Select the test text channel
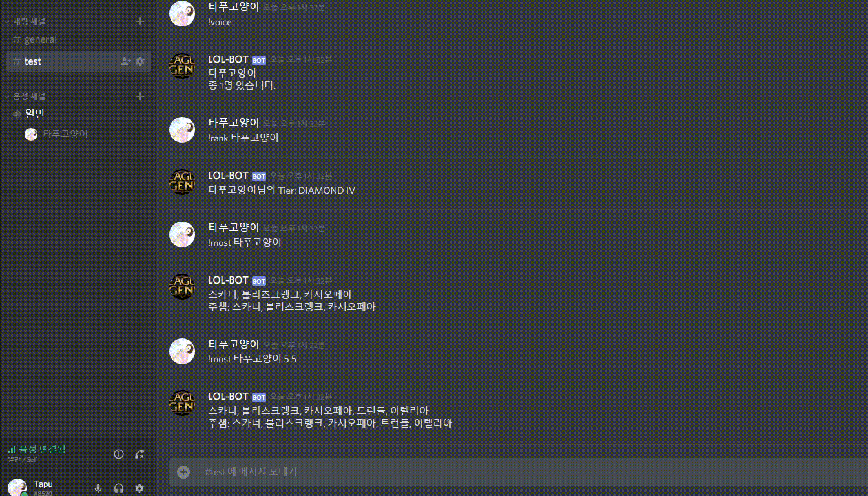 [x=78, y=61]
